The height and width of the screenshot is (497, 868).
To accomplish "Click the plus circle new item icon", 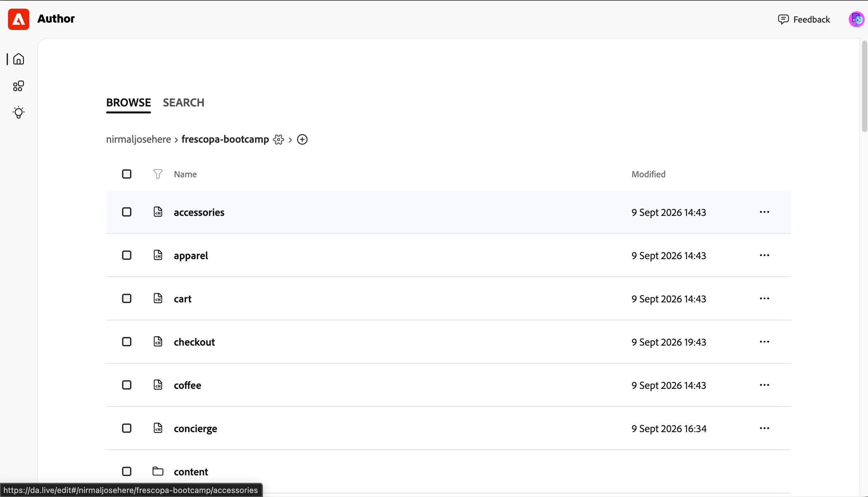I will click(x=302, y=140).
